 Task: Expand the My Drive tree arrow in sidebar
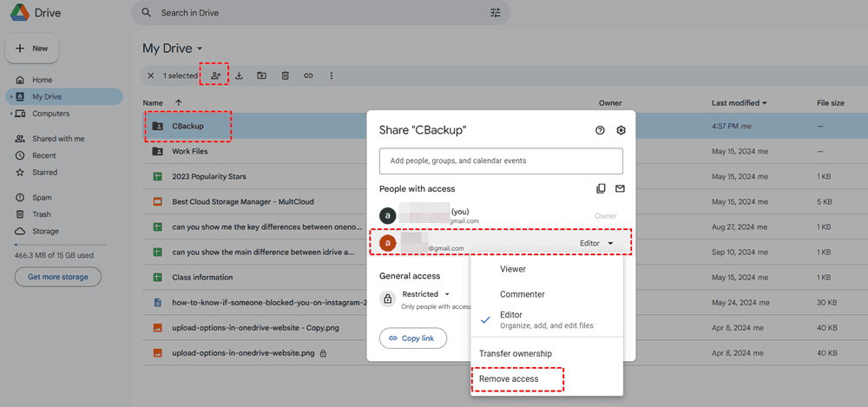click(11, 97)
